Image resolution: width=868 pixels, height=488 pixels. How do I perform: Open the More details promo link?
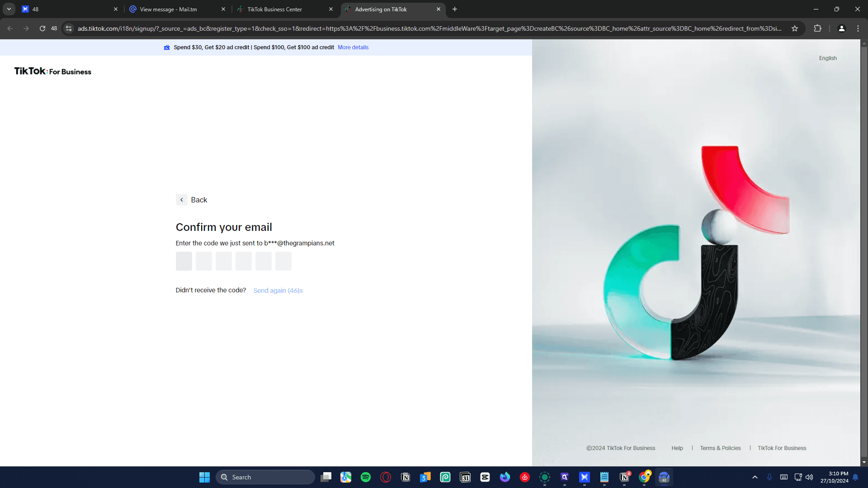[353, 47]
